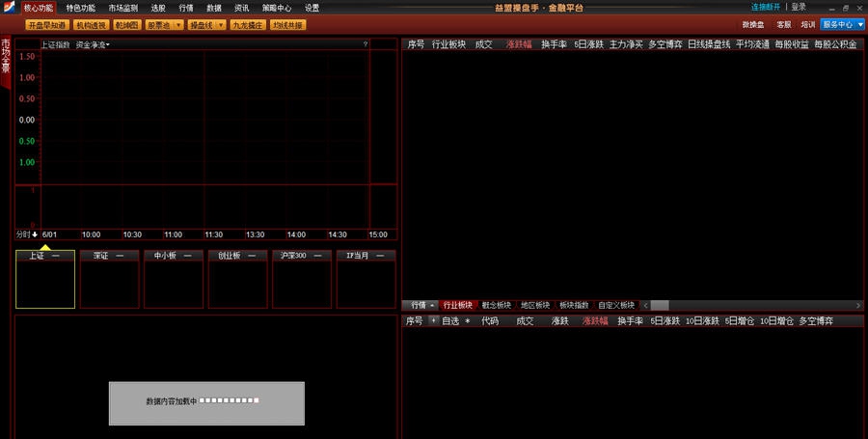Open the 设置 menu
The image size is (868, 439).
(312, 9)
